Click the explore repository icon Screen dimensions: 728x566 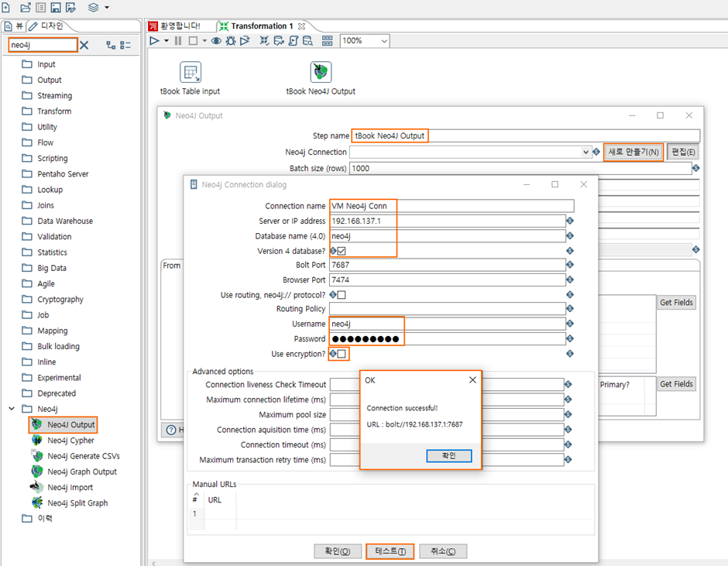tap(41, 7)
